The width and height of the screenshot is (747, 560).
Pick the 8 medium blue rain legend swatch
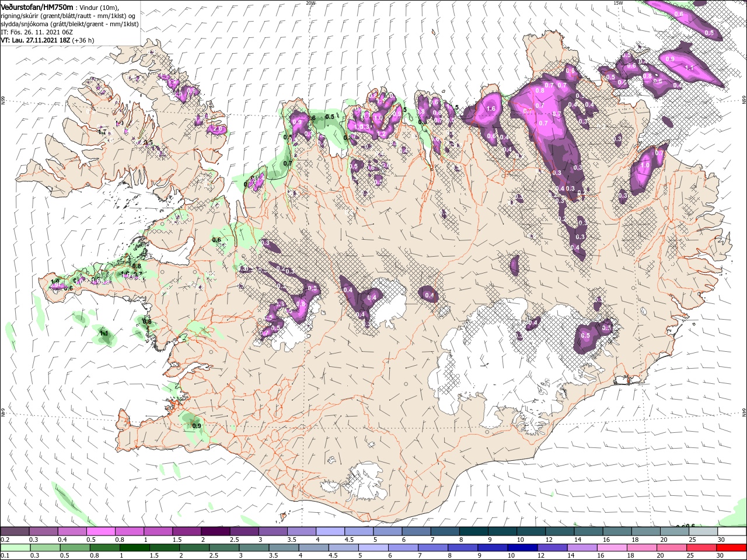click(463, 548)
